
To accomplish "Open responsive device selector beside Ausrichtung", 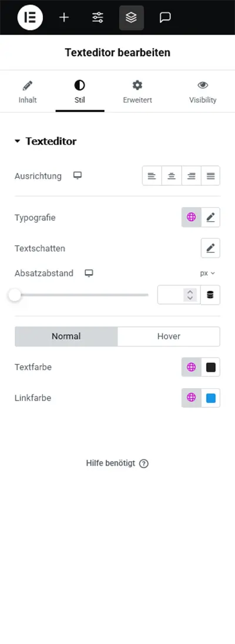I will click(78, 175).
